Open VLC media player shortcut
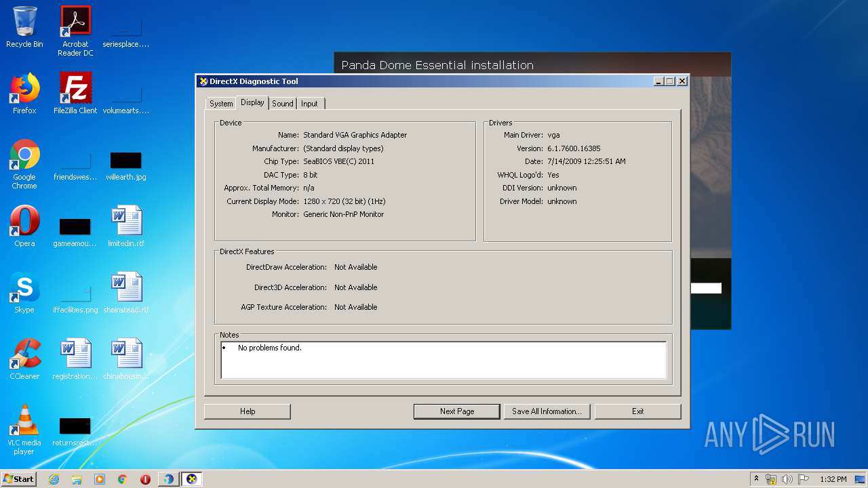 coord(24,430)
